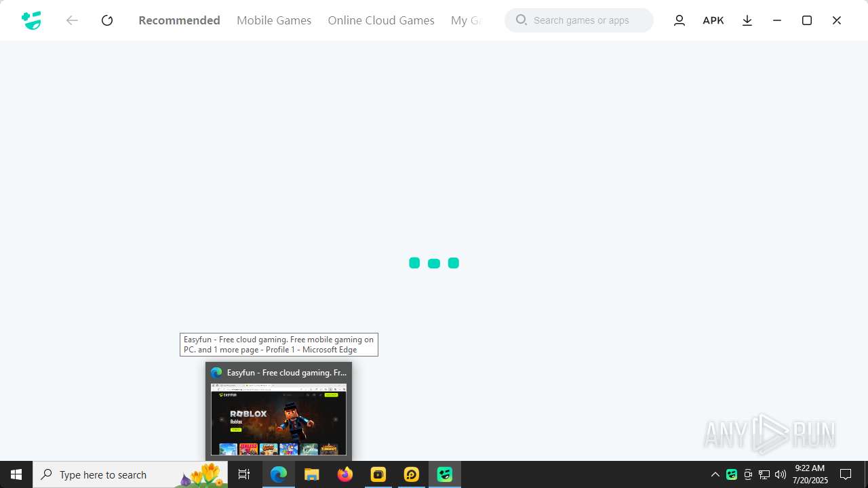Open the Windows Start menu
The width and height of the screenshot is (868, 488).
point(16,474)
